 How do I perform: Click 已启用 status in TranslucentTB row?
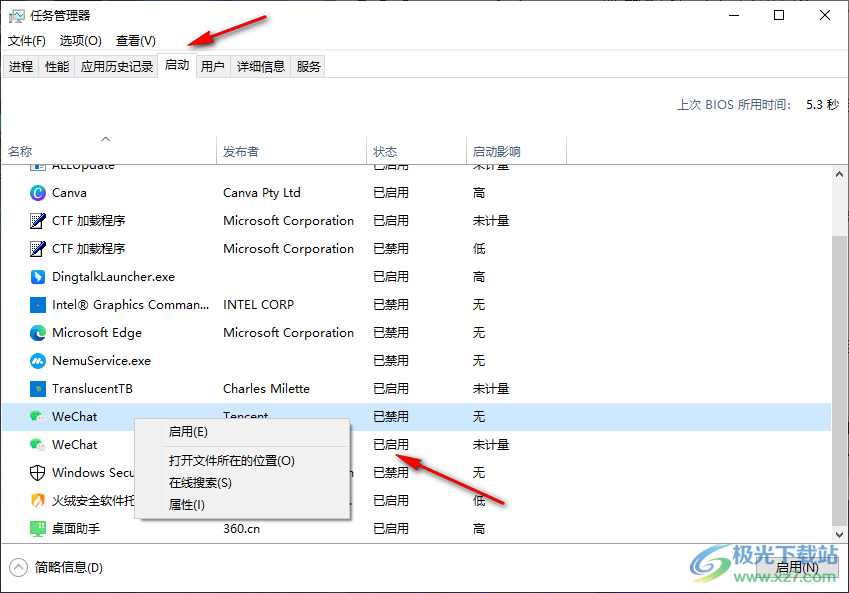click(391, 389)
